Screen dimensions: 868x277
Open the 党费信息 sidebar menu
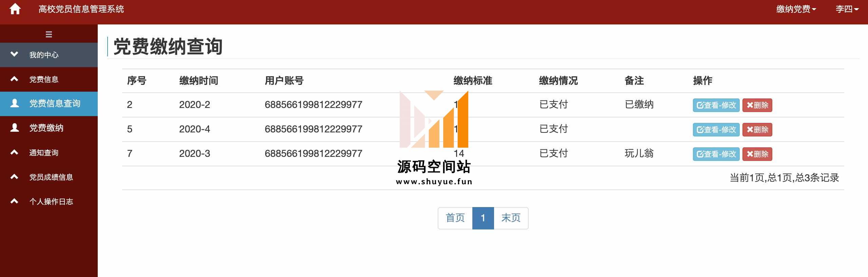point(49,79)
